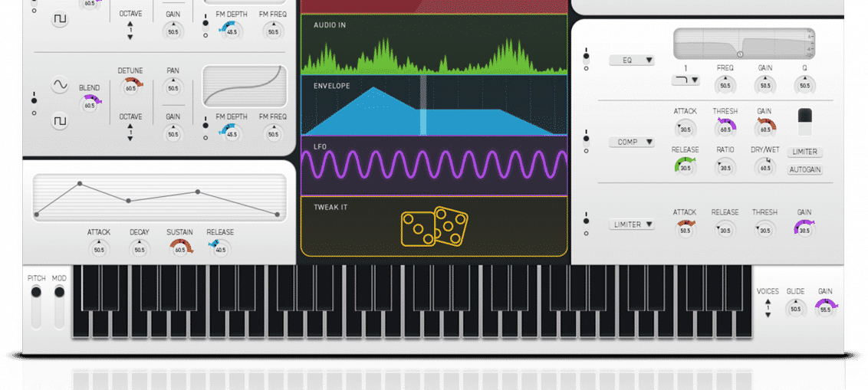Toggle the COMP effect power switch
The width and height of the screenshot is (868, 390).
587,137
